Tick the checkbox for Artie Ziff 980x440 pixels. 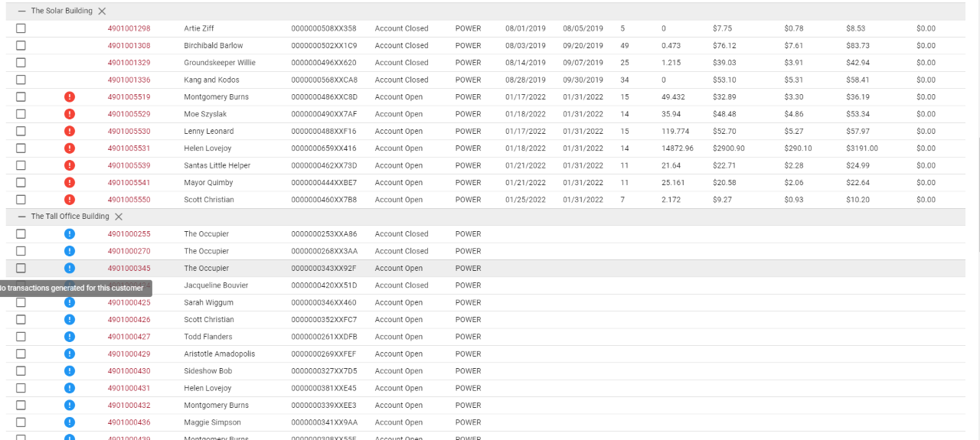pos(21,28)
